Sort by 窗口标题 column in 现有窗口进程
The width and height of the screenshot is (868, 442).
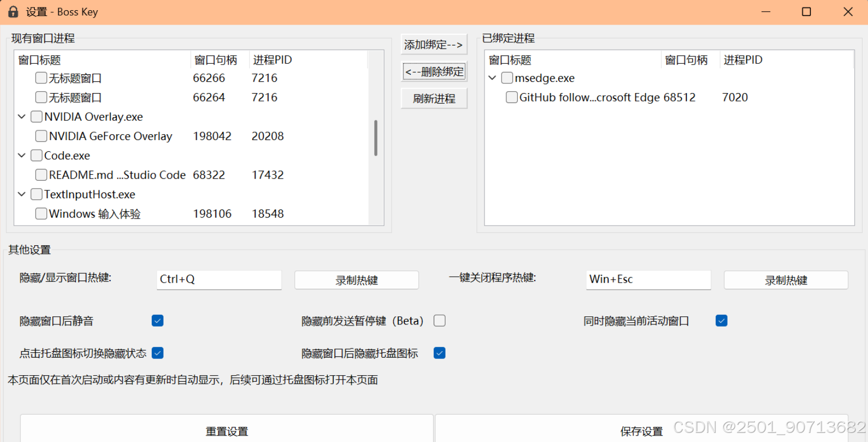coord(102,60)
